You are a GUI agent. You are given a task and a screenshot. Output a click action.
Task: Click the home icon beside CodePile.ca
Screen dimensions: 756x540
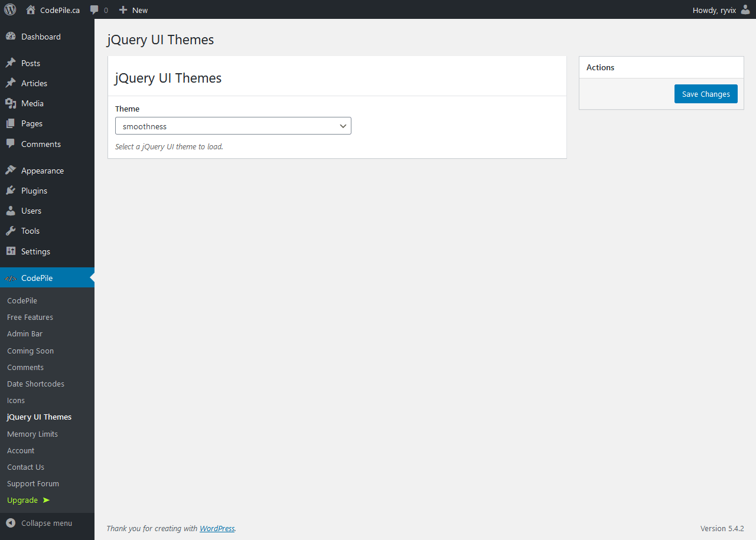tap(31, 9)
